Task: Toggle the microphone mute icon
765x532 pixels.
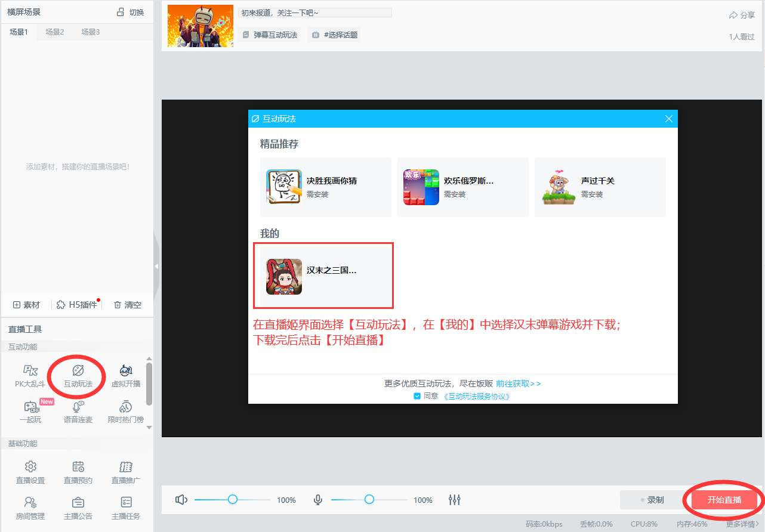Action: point(318,500)
